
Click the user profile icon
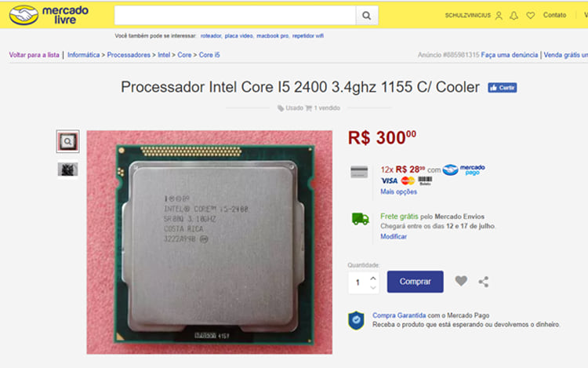[x=499, y=16]
